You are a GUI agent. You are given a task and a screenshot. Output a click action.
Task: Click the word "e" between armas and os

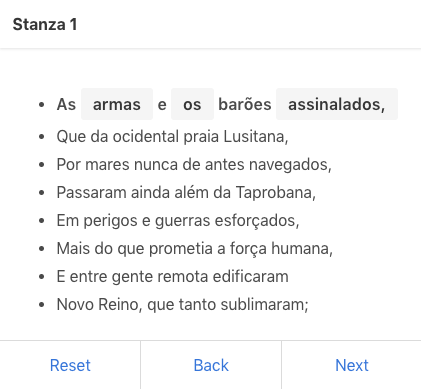(x=162, y=104)
